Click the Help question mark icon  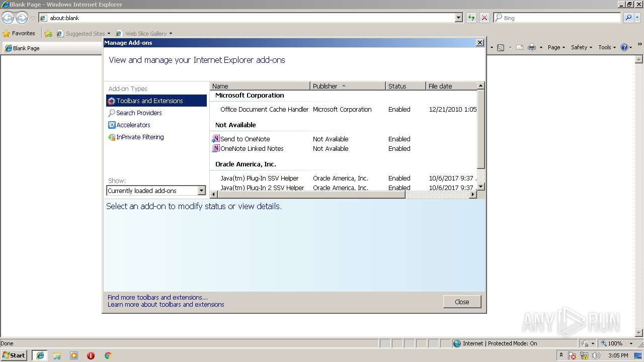coord(624,47)
